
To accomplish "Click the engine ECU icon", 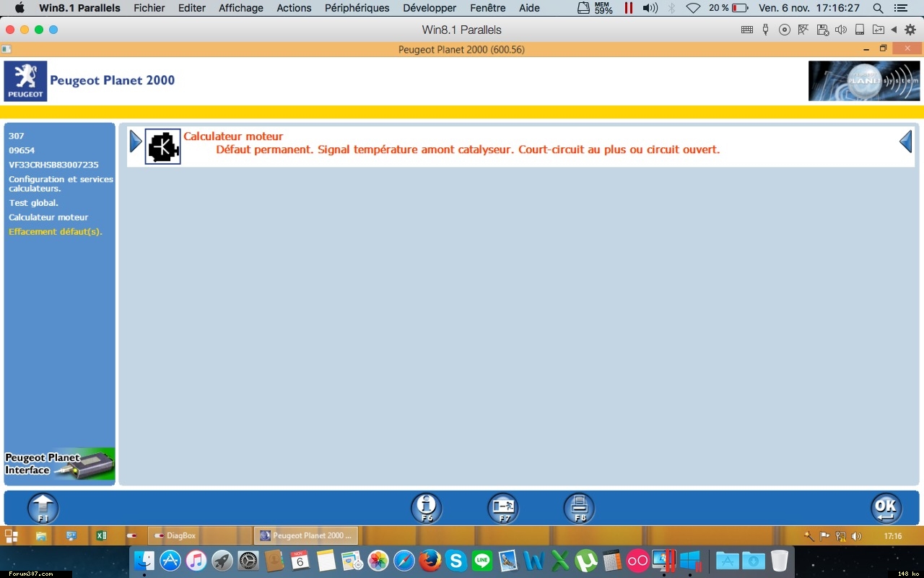I will click(x=162, y=147).
